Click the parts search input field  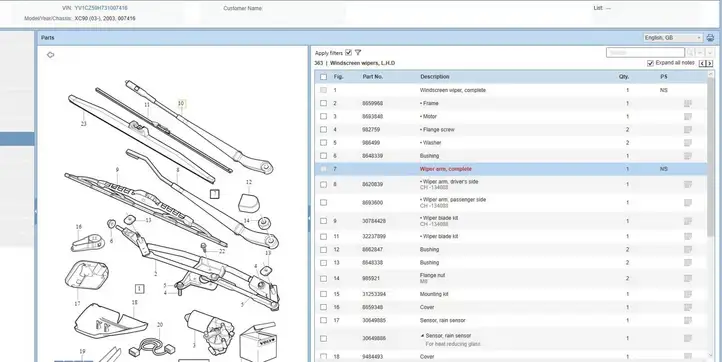click(646, 53)
